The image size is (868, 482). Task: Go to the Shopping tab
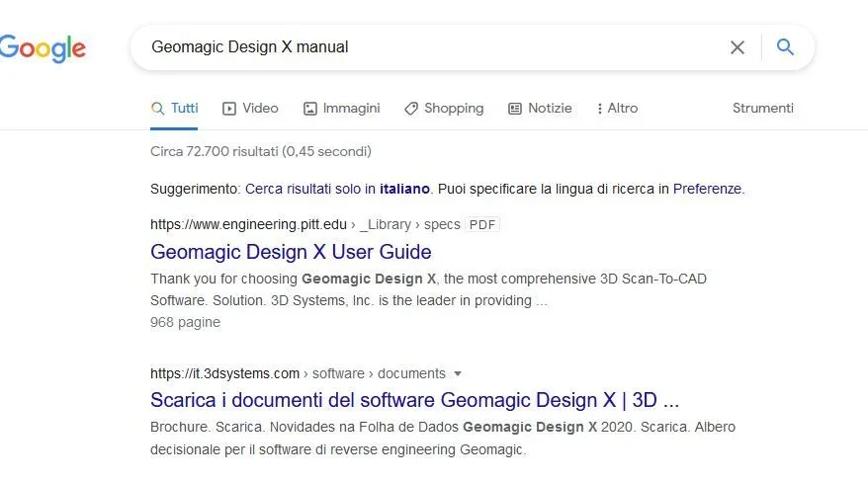444,109
